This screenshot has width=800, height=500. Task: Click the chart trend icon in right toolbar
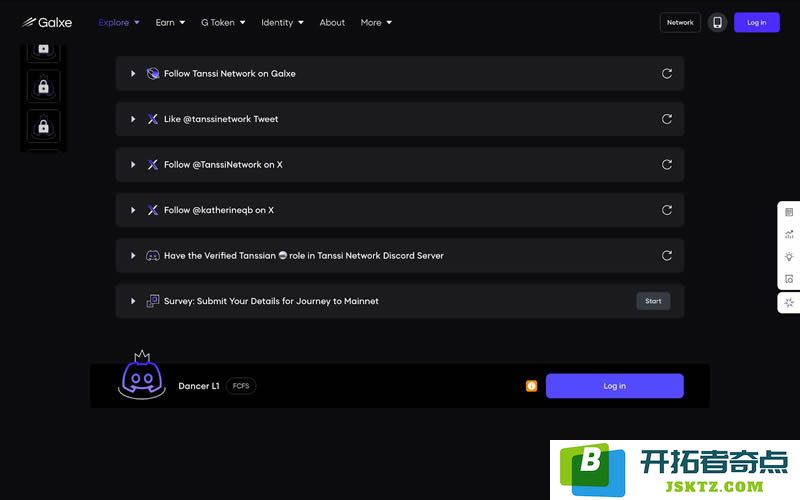click(x=789, y=234)
